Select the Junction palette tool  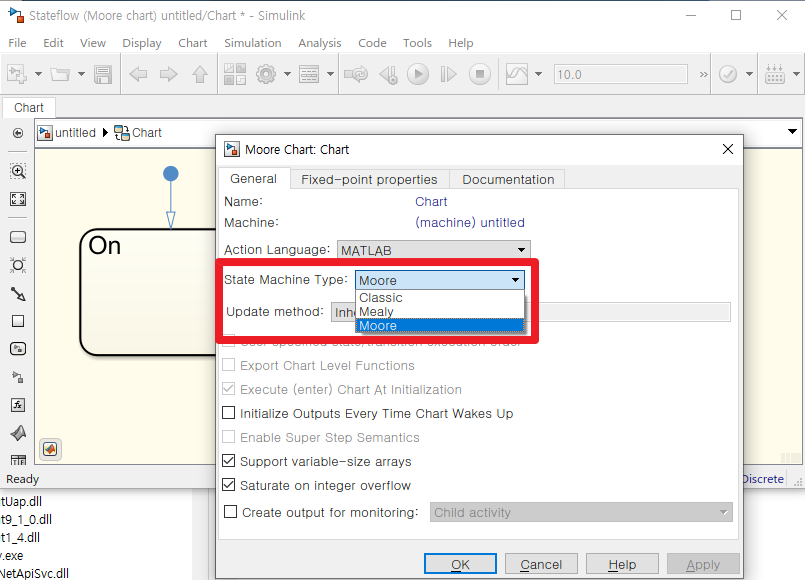point(18,265)
